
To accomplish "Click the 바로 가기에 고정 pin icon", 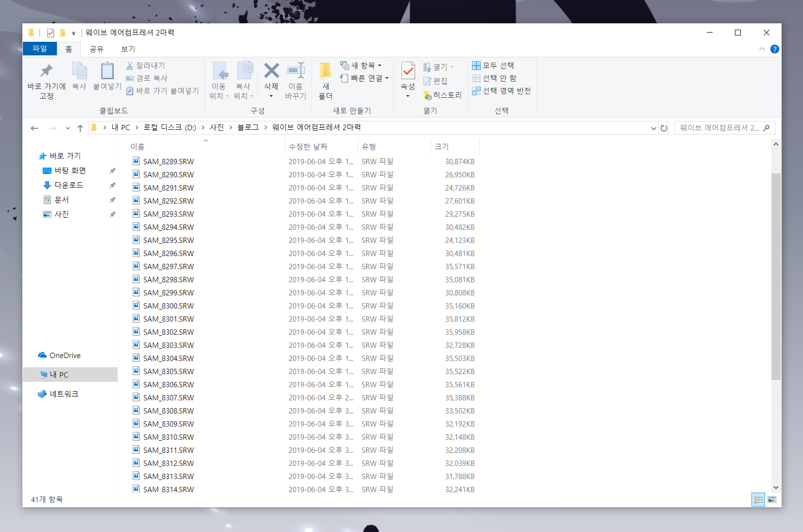I will (x=47, y=71).
